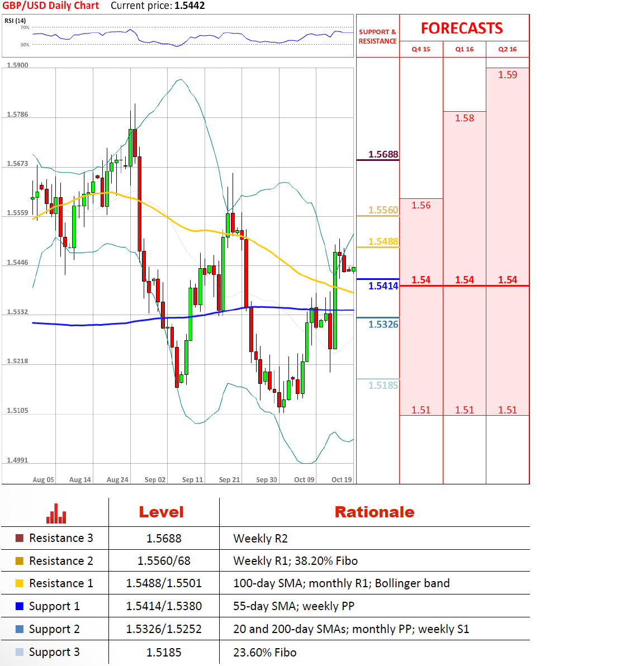
Task: Click the Weekly R2 rationale text
Action: (261, 539)
